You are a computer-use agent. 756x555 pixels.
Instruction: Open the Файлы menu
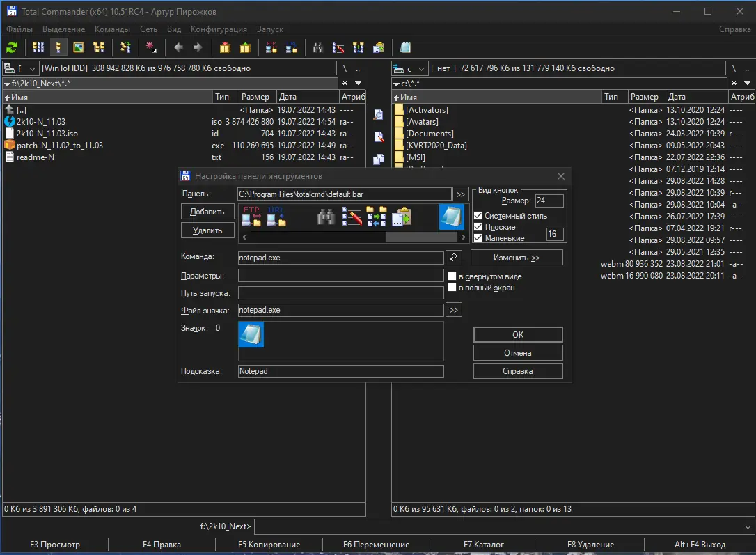[19, 29]
